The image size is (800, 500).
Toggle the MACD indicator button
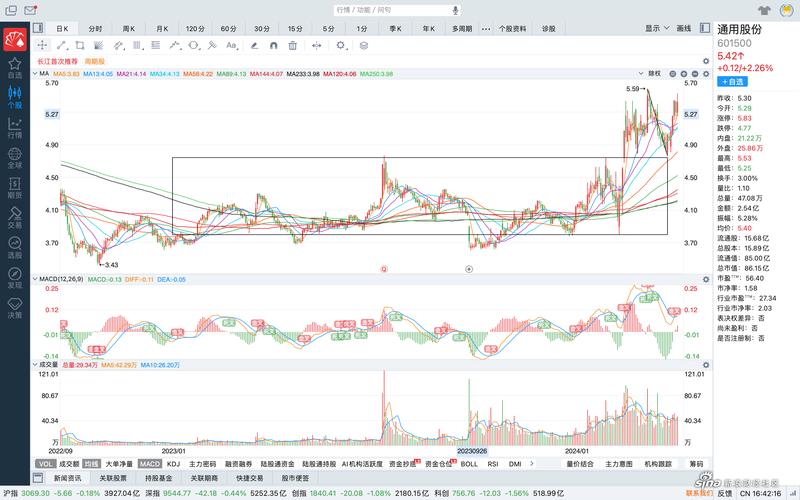tap(149, 464)
